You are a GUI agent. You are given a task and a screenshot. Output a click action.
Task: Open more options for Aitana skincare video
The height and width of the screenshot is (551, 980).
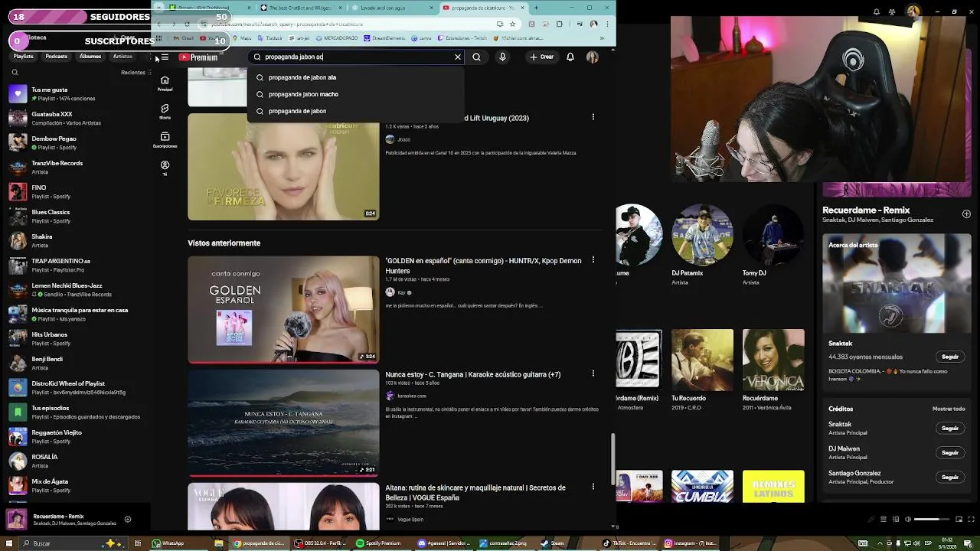[x=593, y=487]
